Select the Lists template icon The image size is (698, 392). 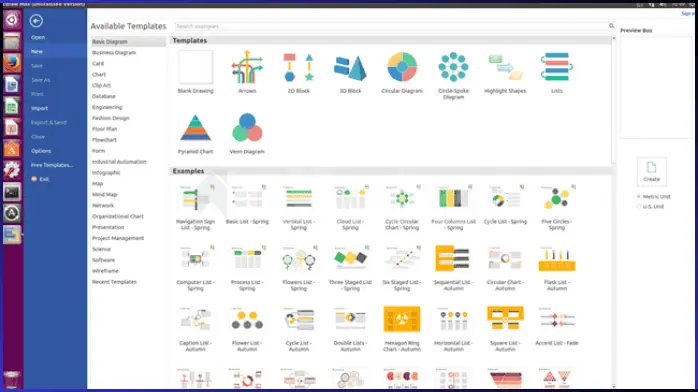[556, 67]
